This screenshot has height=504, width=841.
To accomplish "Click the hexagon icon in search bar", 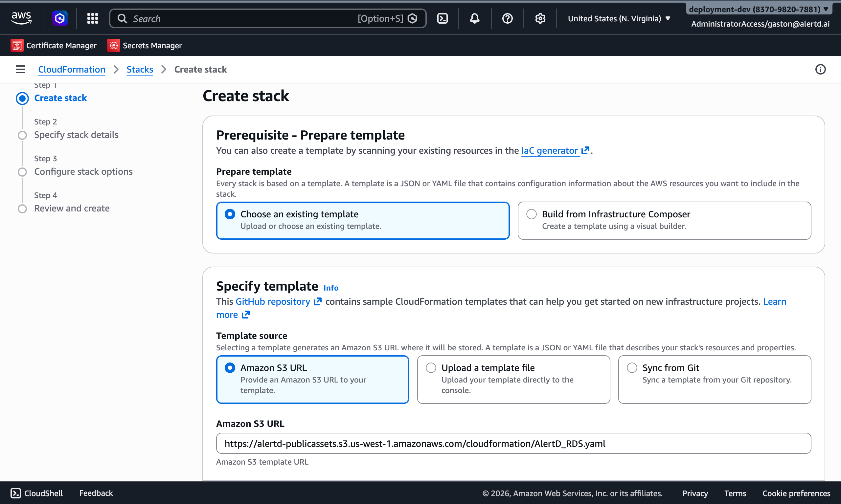I will coord(413,18).
